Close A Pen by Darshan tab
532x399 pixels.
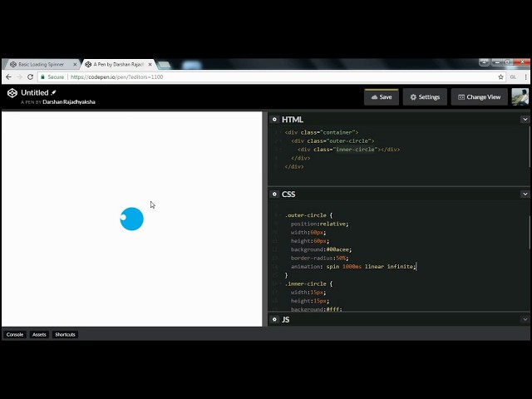point(150,64)
